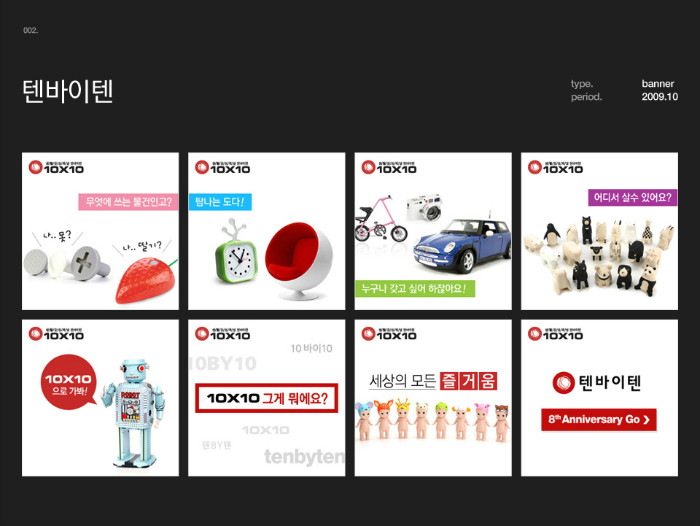Click the '세상의 모든 즐거움' headline
The width and height of the screenshot is (700, 526).
[x=433, y=381]
